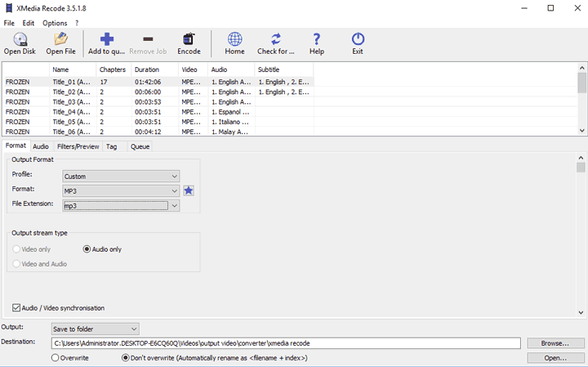Expand the Profile dropdown

(x=121, y=176)
